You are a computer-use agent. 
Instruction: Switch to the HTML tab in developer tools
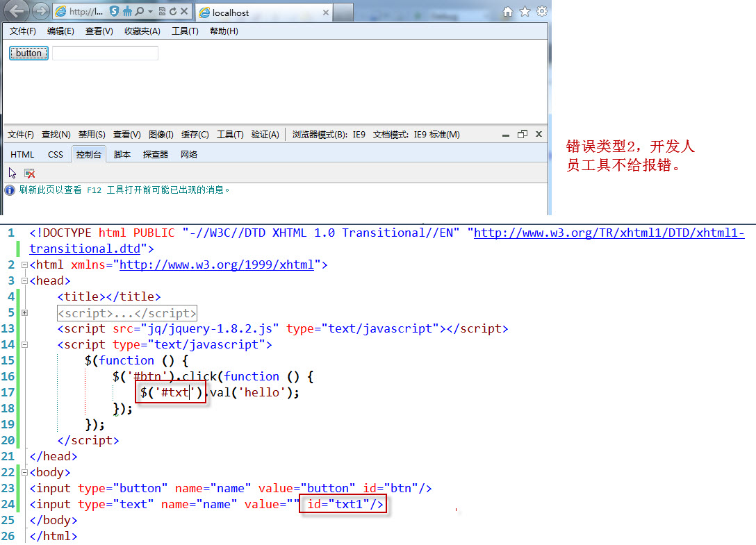point(22,154)
